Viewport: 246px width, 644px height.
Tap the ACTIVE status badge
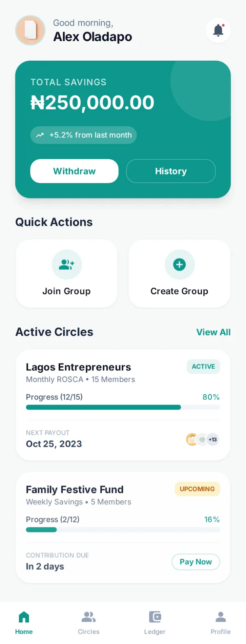203,367
